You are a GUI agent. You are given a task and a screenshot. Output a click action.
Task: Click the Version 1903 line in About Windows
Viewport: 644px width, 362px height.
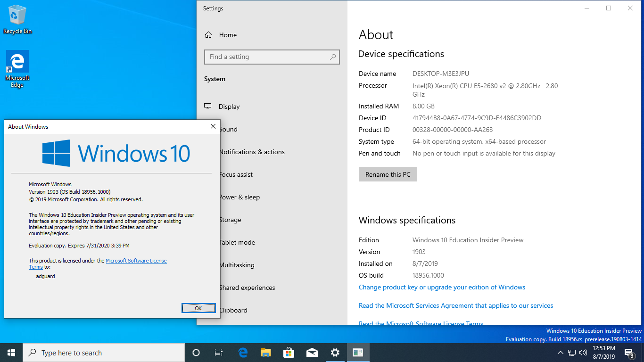point(70,192)
